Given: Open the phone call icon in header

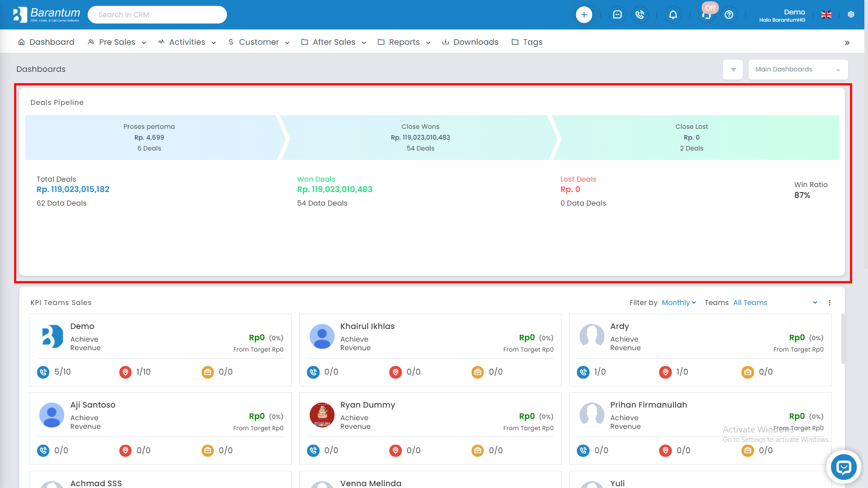Looking at the screenshot, I should point(640,15).
